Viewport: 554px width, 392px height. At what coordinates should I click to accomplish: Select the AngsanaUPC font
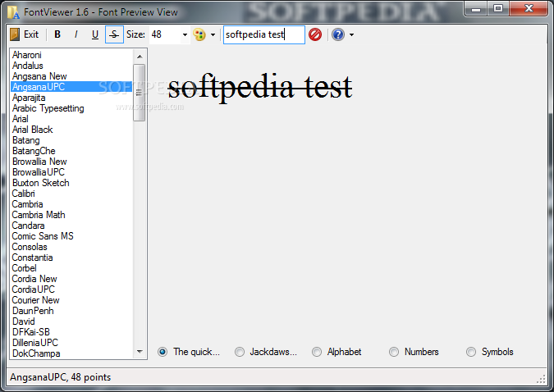pyautogui.click(x=71, y=87)
